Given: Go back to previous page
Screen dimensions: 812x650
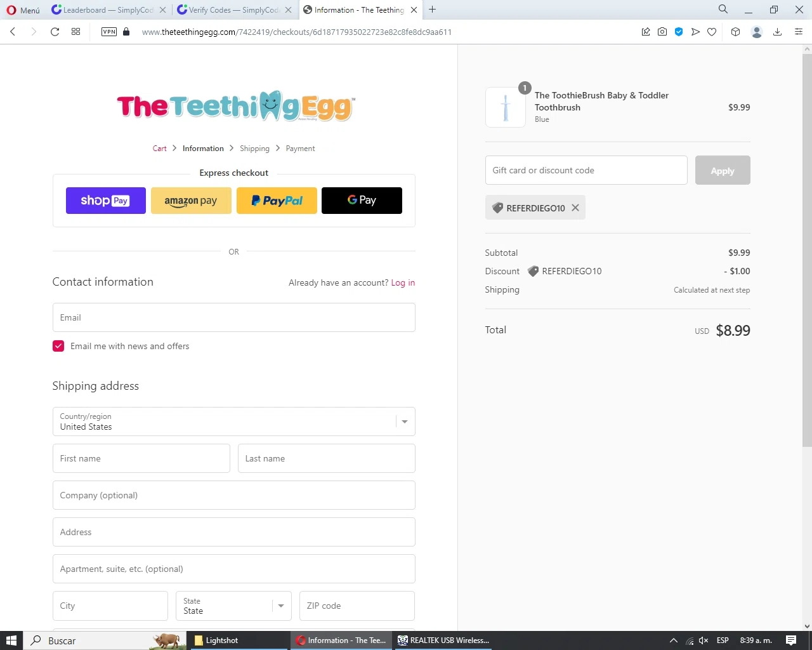Looking at the screenshot, I should [13, 32].
